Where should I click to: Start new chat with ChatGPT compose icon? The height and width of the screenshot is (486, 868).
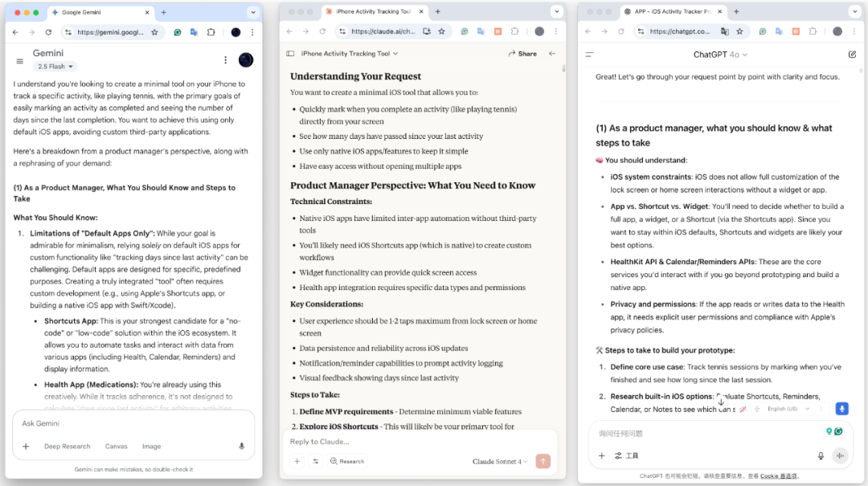pos(852,55)
